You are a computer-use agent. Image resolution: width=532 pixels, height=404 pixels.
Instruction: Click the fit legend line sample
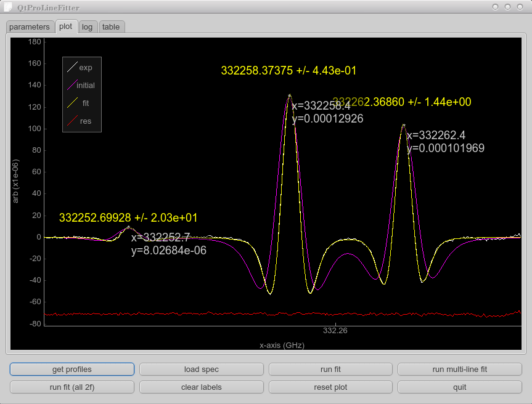point(72,103)
